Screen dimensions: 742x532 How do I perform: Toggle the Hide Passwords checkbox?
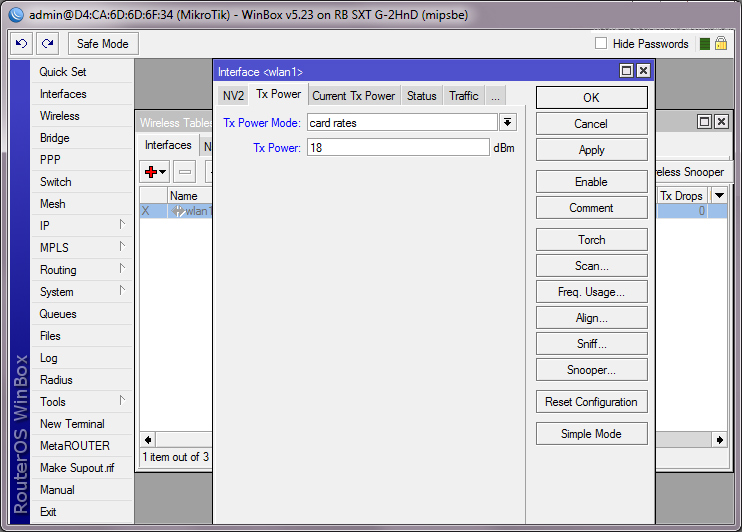pos(601,44)
